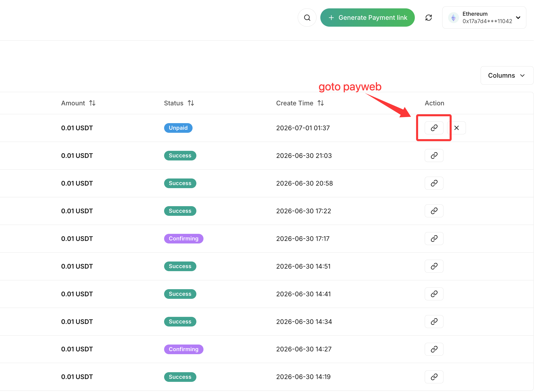
Task: Open the search icon button
Action: coord(307,18)
